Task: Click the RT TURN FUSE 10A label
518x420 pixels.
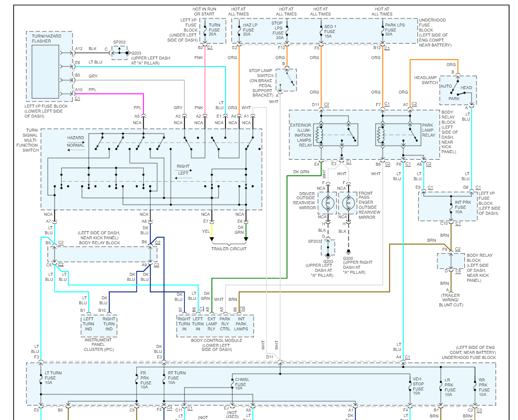Action: click(177, 378)
